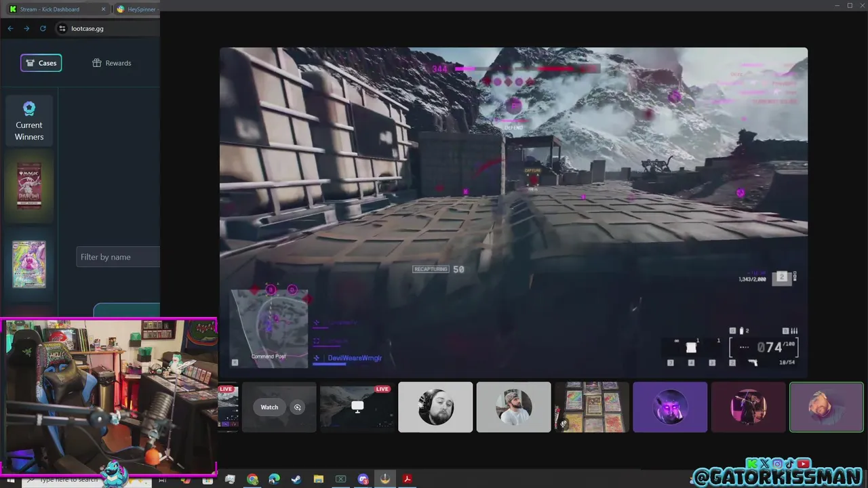Switch to the HeySpinner browser tab
The height and width of the screenshot is (488, 868).
pos(138,9)
